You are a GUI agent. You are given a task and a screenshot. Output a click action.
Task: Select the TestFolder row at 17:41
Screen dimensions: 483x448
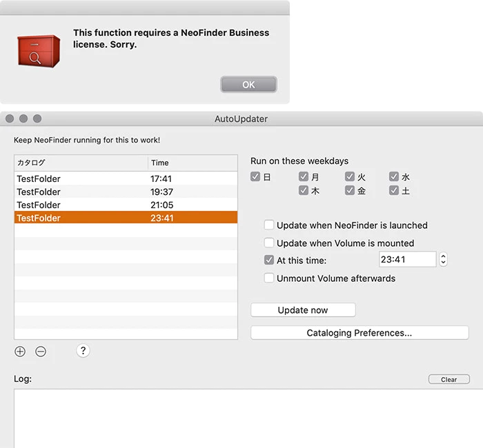coord(126,179)
